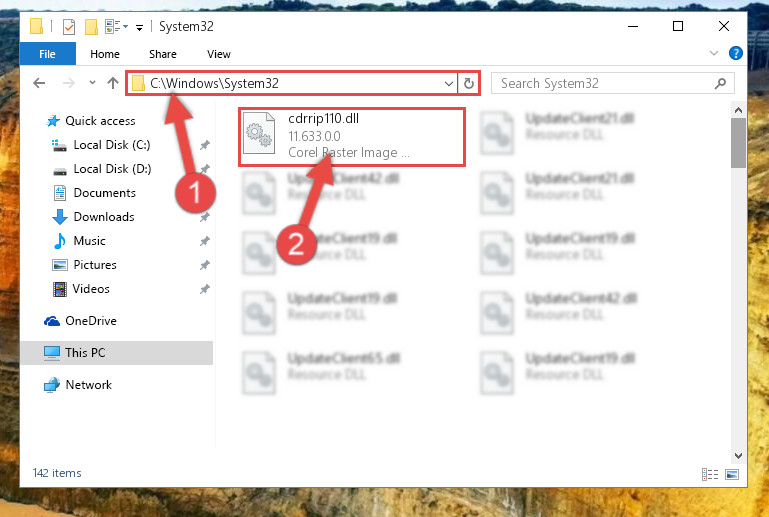Image resolution: width=769 pixels, height=517 pixels.
Task: Switch to Details view in status bar
Action: click(x=710, y=474)
